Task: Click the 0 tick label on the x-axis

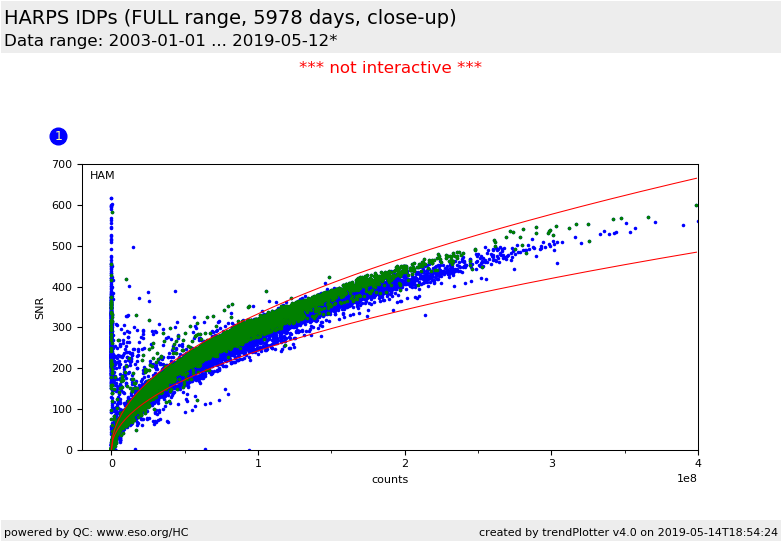Action: [x=112, y=464]
